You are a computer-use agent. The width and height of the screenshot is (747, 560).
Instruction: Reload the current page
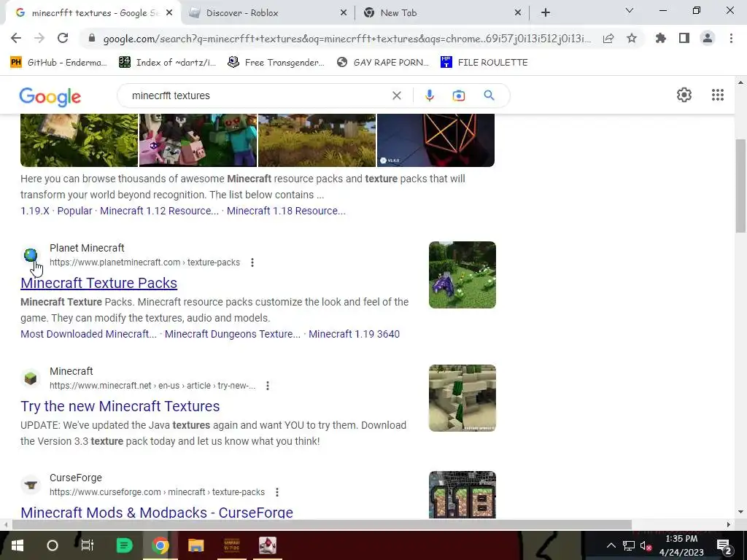click(x=63, y=38)
